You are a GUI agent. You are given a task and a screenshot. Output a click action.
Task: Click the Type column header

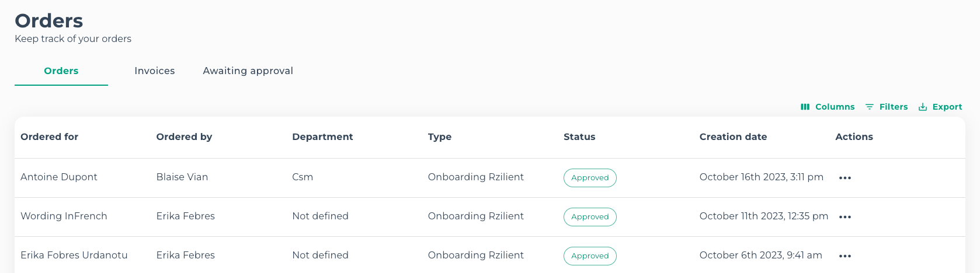tap(439, 136)
